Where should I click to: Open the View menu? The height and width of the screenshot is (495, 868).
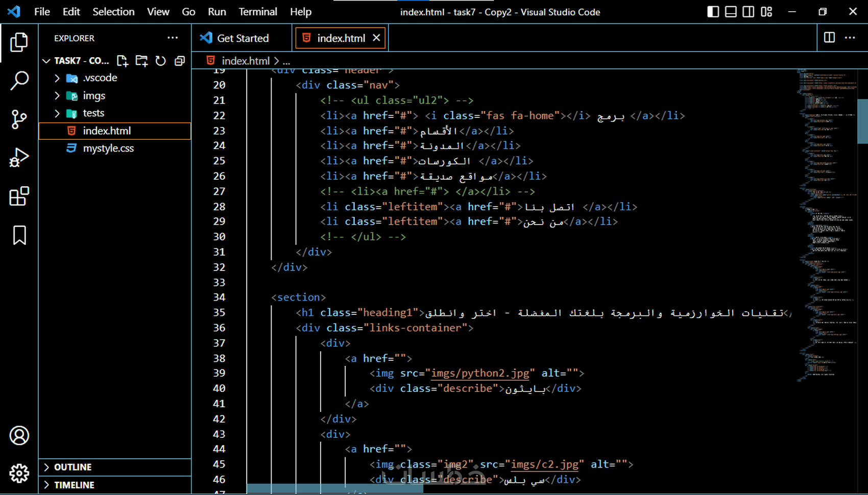pyautogui.click(x=158, y=11)
